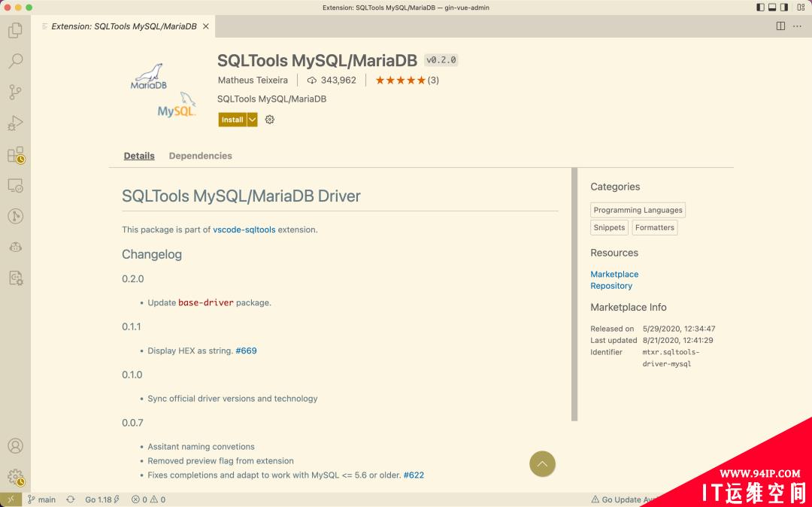Toggle the secondary side bar visibility
Screen dimensions: 812x507
click(x=784, y=8)
